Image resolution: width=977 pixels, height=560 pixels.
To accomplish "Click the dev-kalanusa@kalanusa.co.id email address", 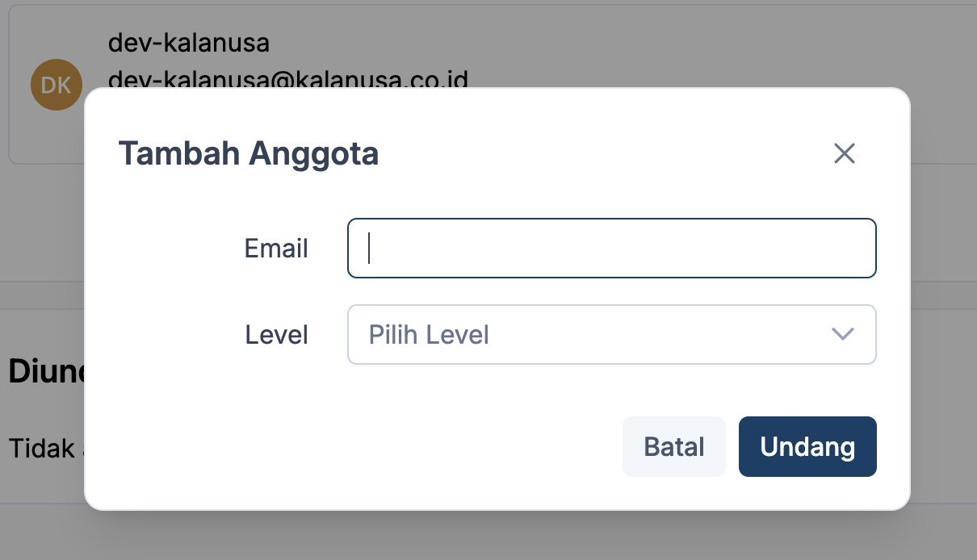I will click(x=287, y=79).
